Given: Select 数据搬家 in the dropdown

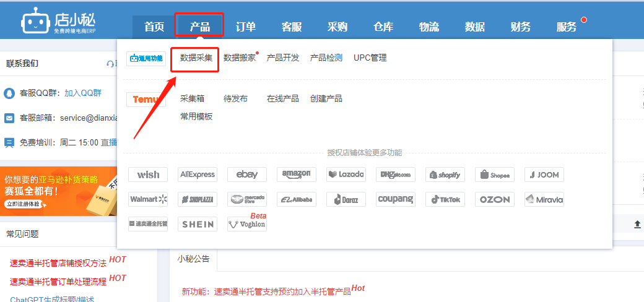Looking at the screenshot, I should [x=240, y=58].
